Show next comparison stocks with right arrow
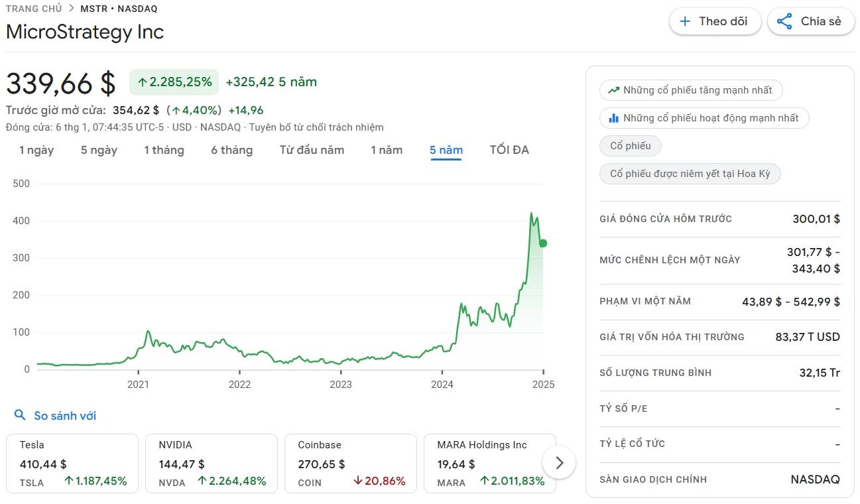Image resolution: width=860 pixels, height=504 pixels. pyautogui.click(x=559, y=462)
